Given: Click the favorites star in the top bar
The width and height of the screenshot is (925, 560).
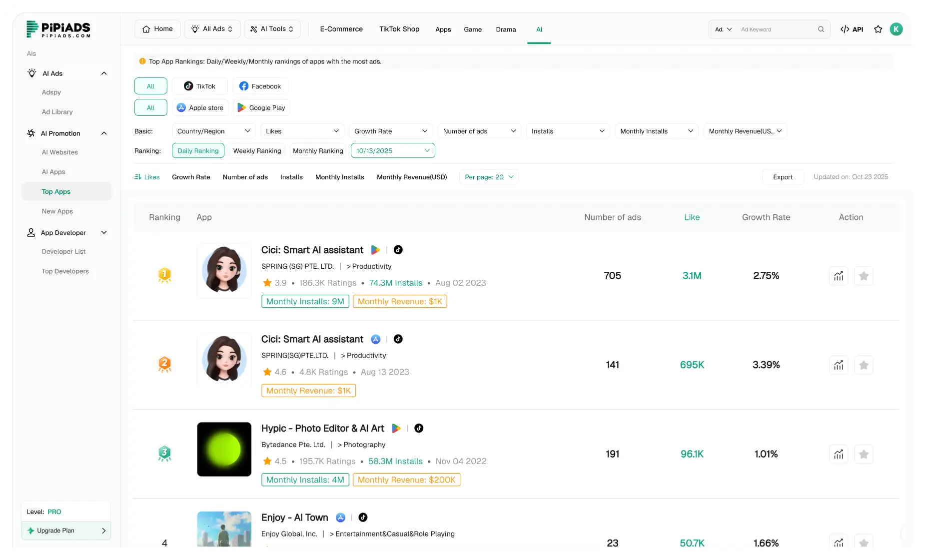Looking at the screenshot, I should (x=878, y=29).
